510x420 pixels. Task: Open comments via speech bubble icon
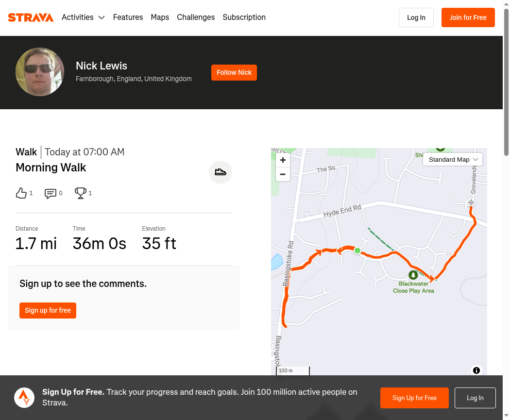point(50,193)
